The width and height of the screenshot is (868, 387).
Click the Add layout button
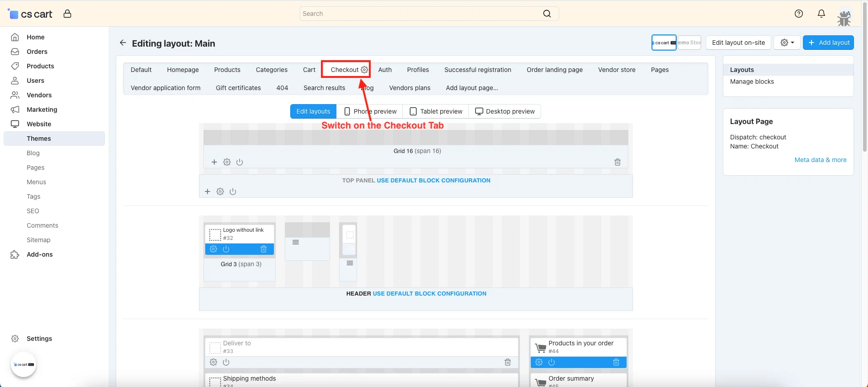pyautogui.click(x=828, y=43)
